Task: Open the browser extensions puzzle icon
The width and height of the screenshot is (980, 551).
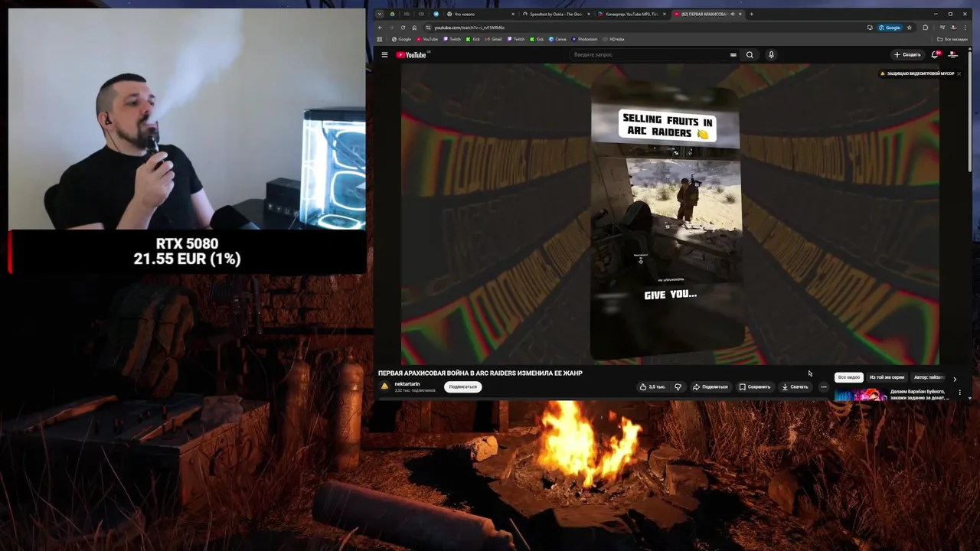Action: pyautogui.click(x=926, y=28)
